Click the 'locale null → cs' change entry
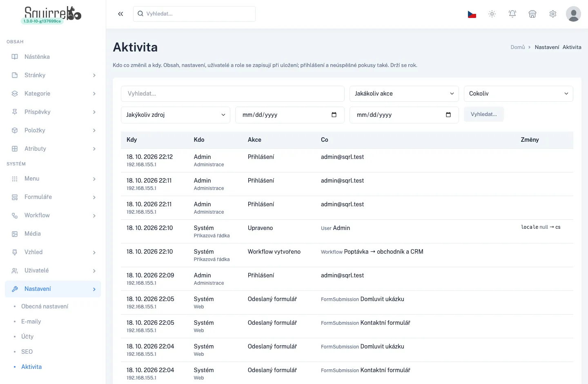Image resolution: width=588 pixels, height=384 pixels. coord(541,227)
